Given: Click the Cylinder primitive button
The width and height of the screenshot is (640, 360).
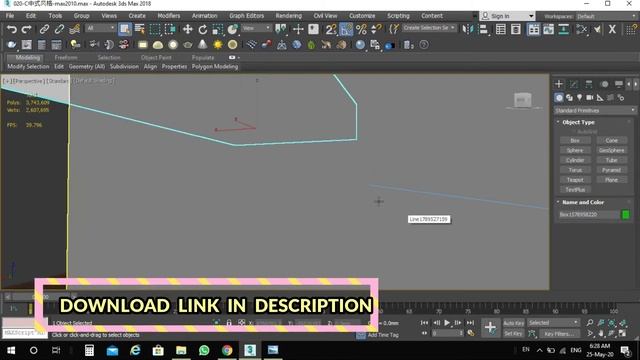Looking at the screenshot, I should pos(575,160).
